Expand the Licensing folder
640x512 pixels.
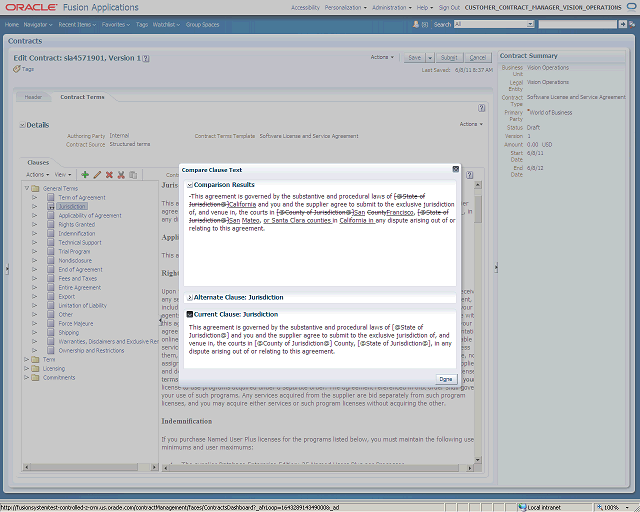(27, 368)
